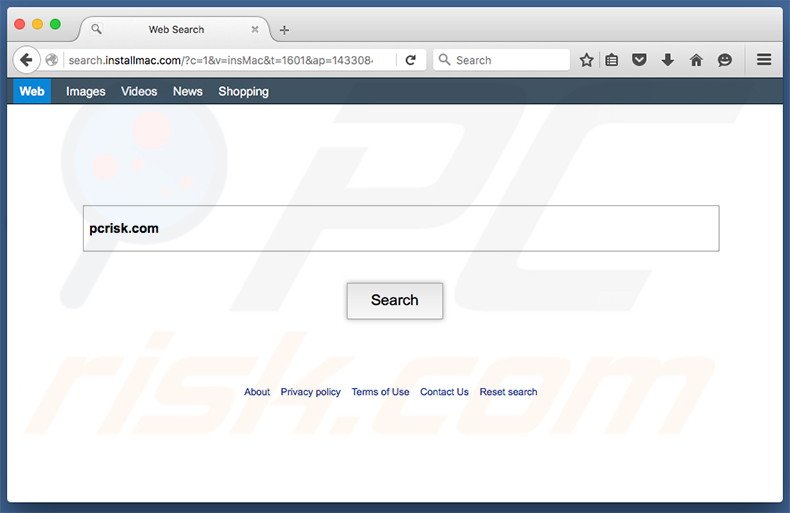Open the Hello chat smiley icon
The image size is (790, 513).
click(x=725, y=60)
